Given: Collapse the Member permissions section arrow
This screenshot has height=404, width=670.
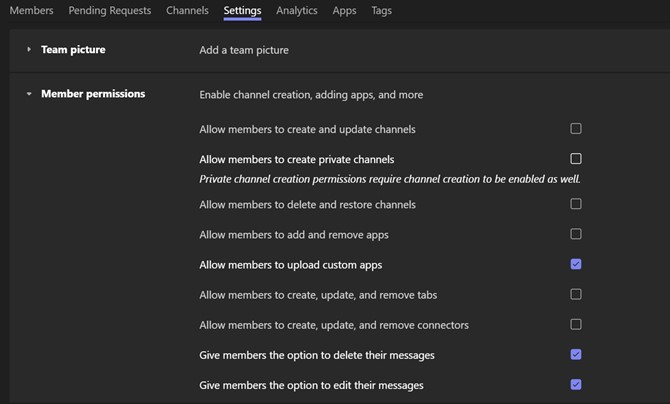Looking at the screenshot, I should pos(29,94).
